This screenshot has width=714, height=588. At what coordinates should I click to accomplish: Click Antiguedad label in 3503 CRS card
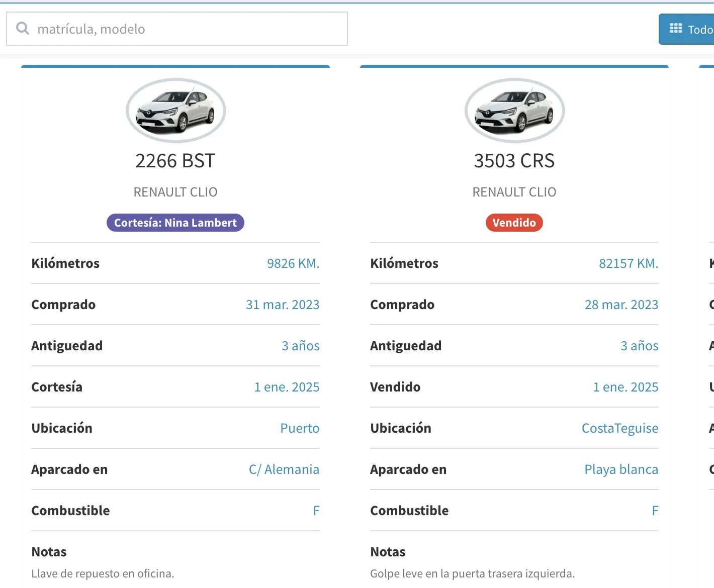[x=406, y=346]
